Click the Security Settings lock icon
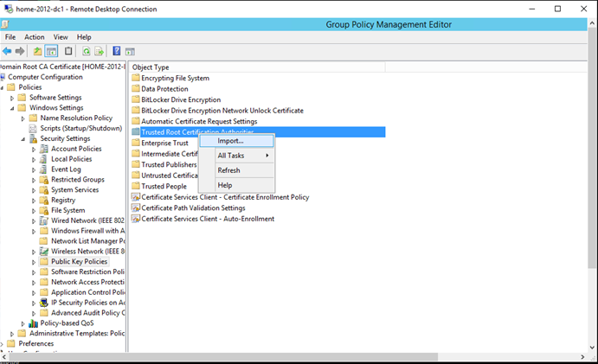 [x=34, y=138]
